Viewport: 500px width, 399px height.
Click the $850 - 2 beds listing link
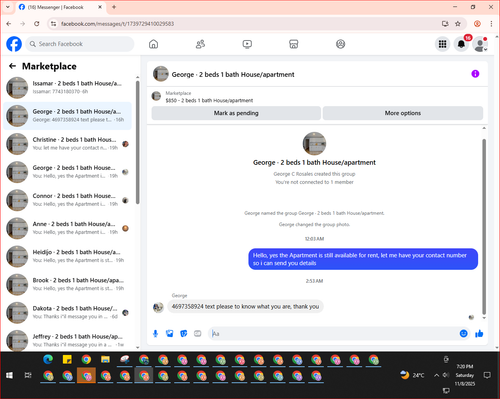(209, 100)
